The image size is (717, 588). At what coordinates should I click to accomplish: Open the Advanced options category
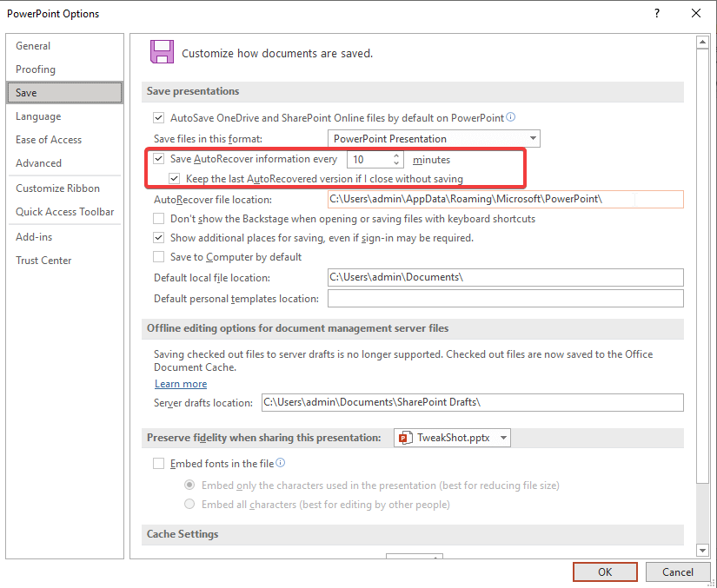pos(64,163)
